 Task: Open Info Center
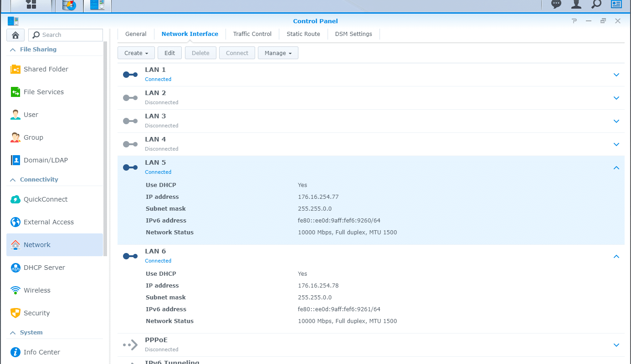[x=55, y=352]
